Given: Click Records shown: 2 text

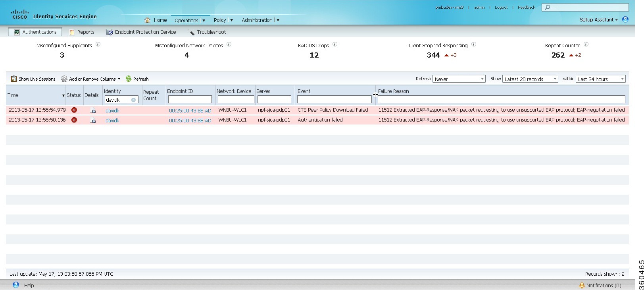Looking at the screenshot, I should [x=605, y=274].
